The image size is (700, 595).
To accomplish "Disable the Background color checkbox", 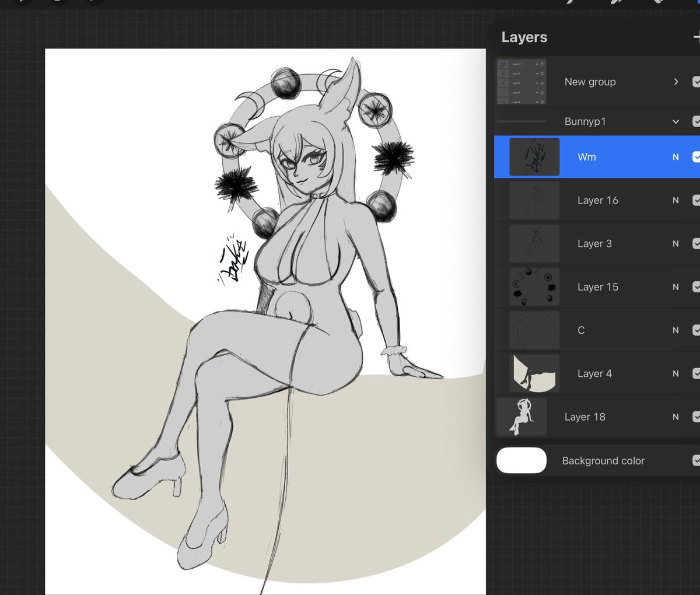I will pos(696,461).
